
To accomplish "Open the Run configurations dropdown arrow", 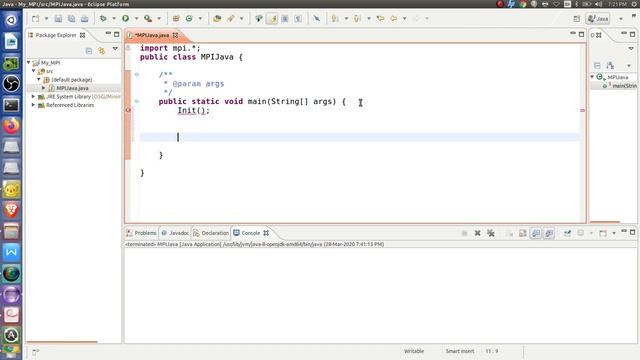I will point(136,19).
